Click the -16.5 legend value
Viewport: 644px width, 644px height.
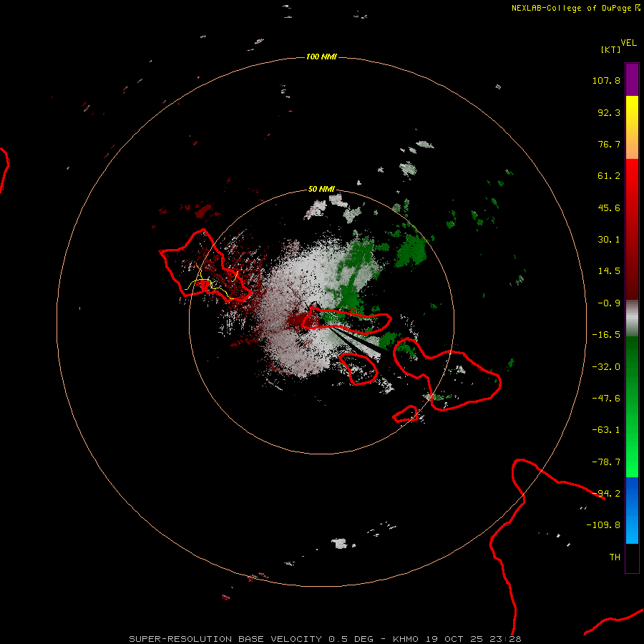606,335
